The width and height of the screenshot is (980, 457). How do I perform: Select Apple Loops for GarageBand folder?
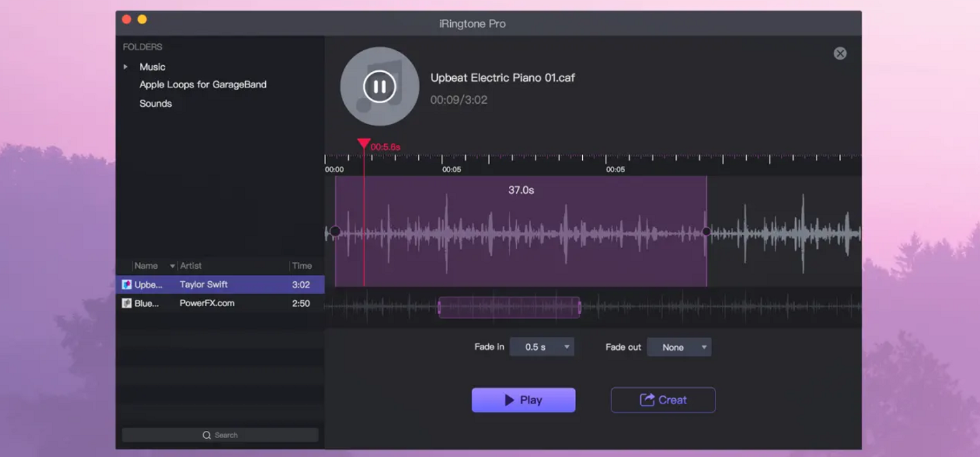(x=203, y=84)
